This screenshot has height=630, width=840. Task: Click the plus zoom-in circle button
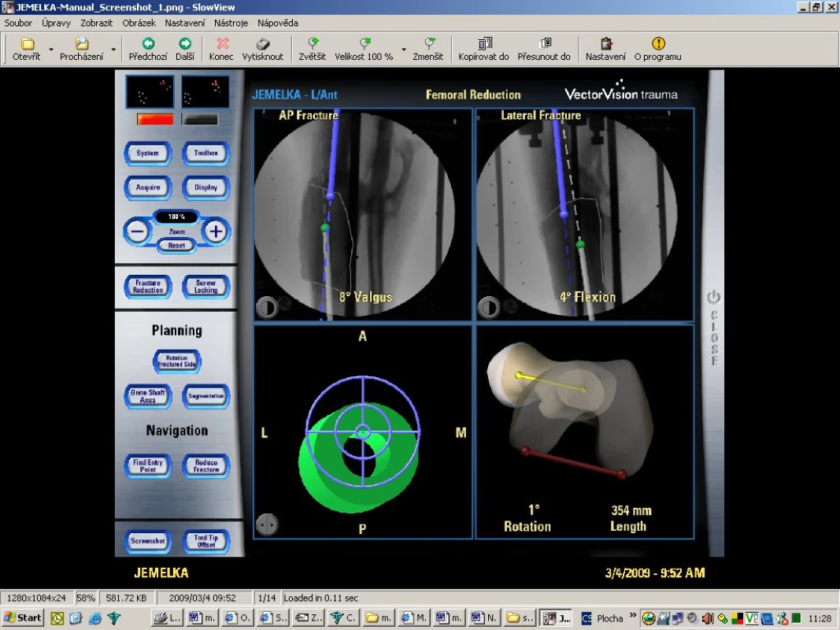click(x=216, y=232)
